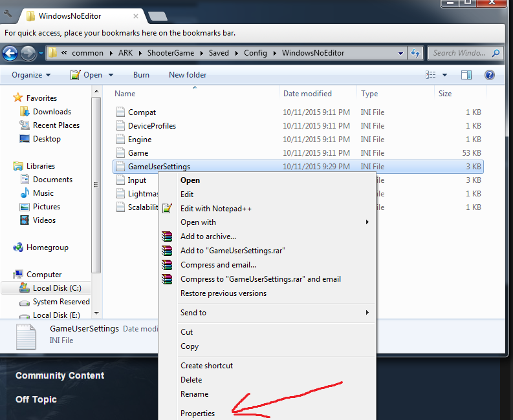
Task: Open recent locations dropdown next to Forward
Action: (x=41, y=53)
